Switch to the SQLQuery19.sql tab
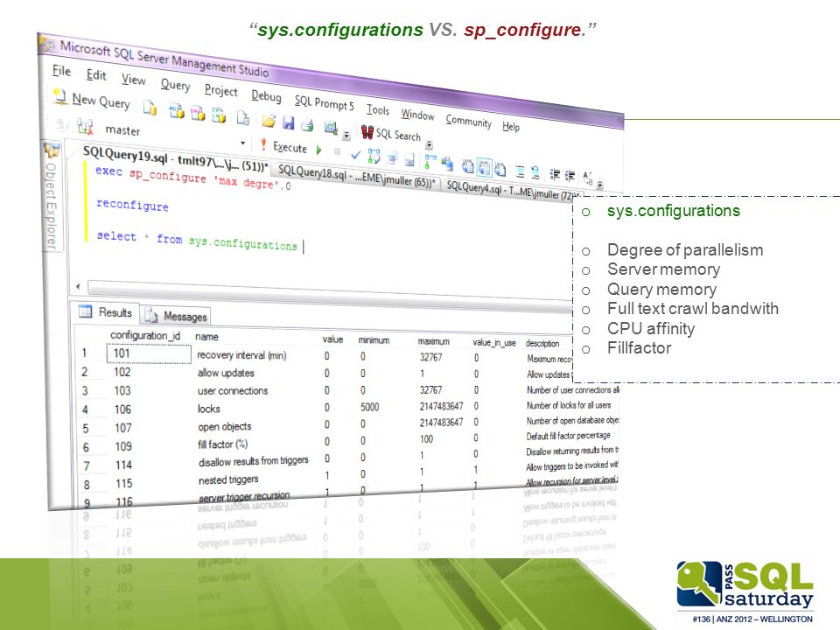This screenshot has height=630, width=840. pos(175,159)
